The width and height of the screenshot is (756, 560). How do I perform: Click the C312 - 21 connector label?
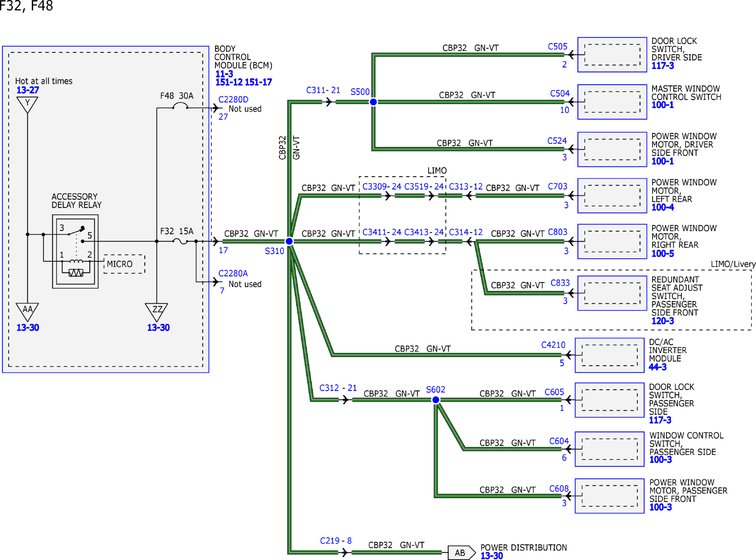click(338, 388)
